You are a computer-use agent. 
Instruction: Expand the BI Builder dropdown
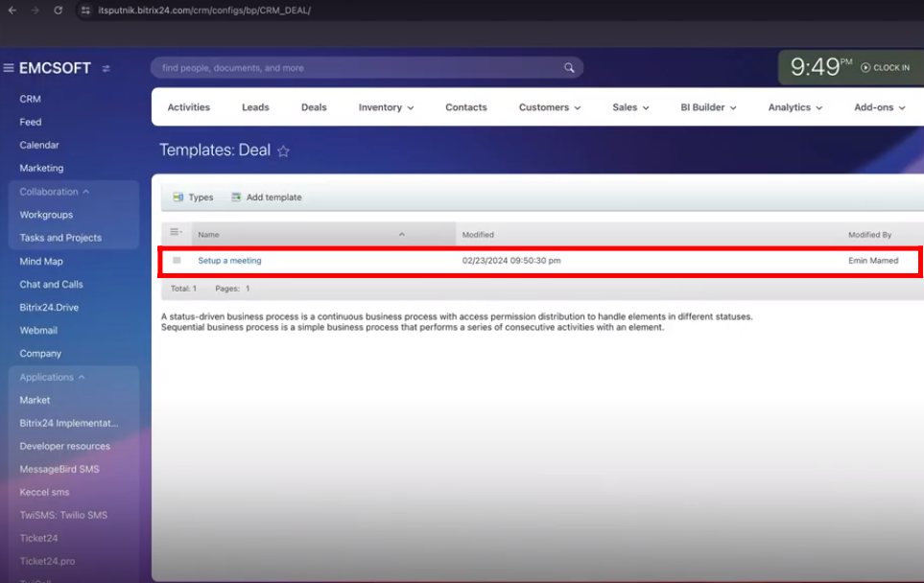708,107
